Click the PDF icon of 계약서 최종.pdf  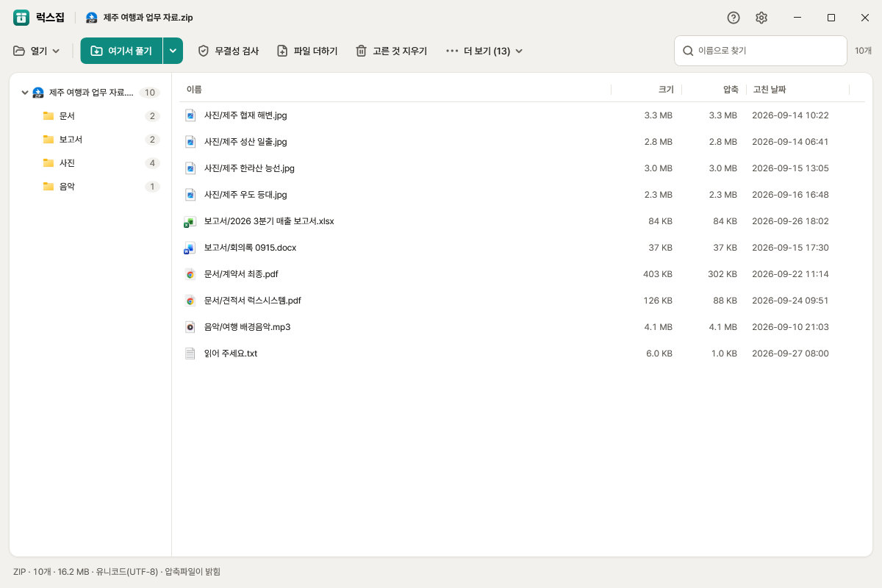[190, 274]
